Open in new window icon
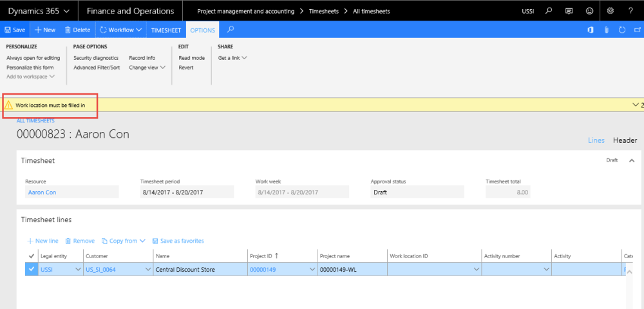This screenshot has height=309, width=644. click(638, 30)
